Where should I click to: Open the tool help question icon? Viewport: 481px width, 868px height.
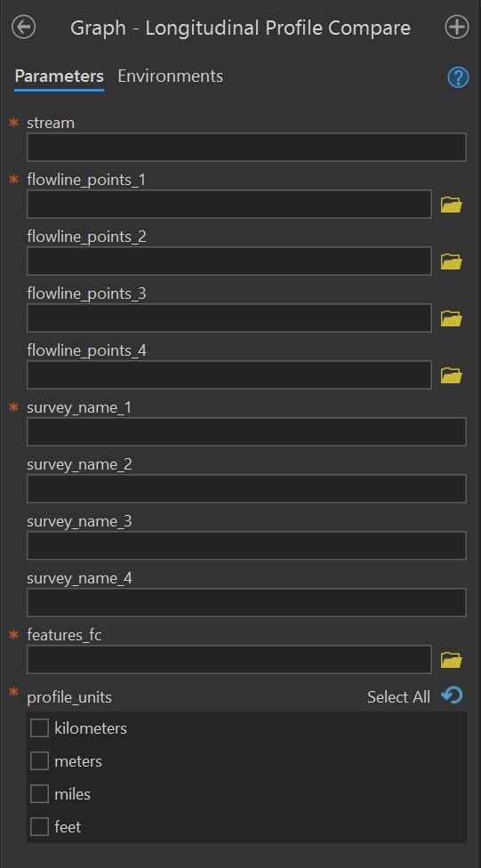[458, 77]
